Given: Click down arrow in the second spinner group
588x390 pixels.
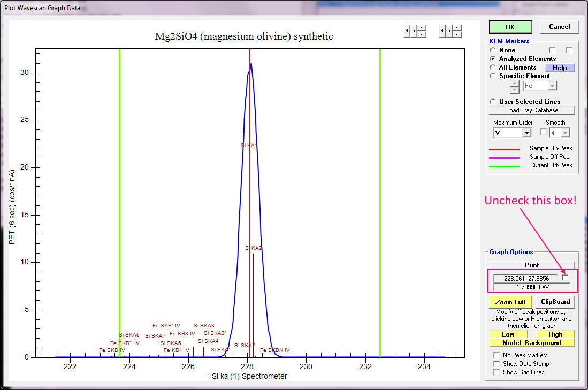Looking at the screenshot, I should click(x=457, y=34).
